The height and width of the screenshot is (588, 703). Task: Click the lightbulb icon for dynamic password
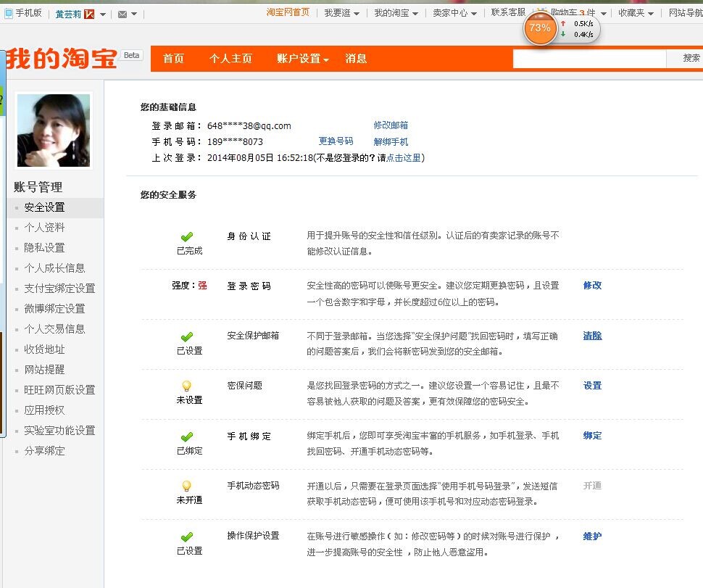point(186,486)
